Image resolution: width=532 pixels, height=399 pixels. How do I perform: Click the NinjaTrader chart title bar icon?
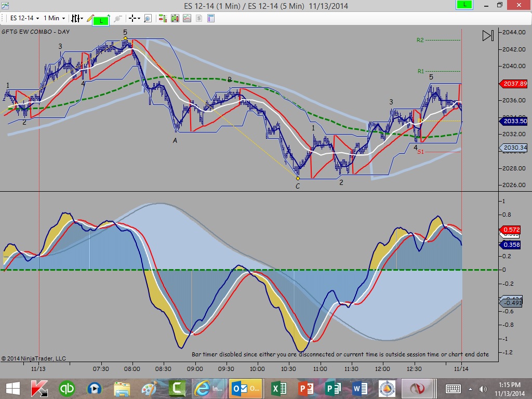5,5
